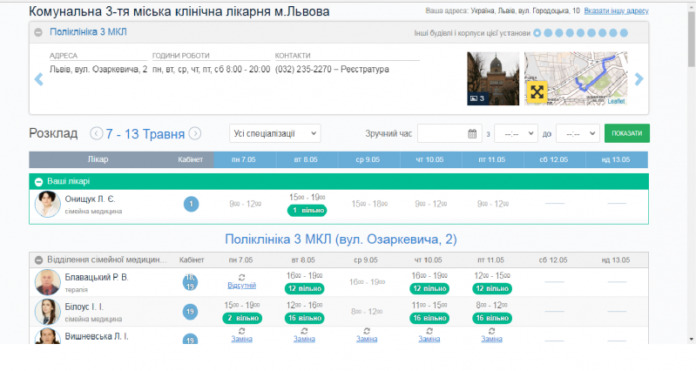
Task: Click Блавацький Monday Відсутній link
Action: [x=241, y=285]
